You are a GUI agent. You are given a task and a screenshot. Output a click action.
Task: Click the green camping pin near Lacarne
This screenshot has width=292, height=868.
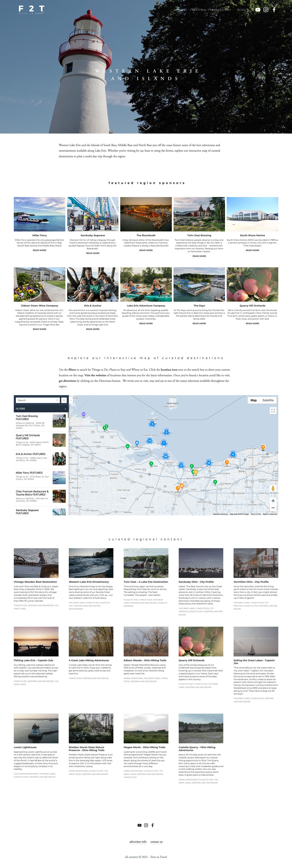128,446
